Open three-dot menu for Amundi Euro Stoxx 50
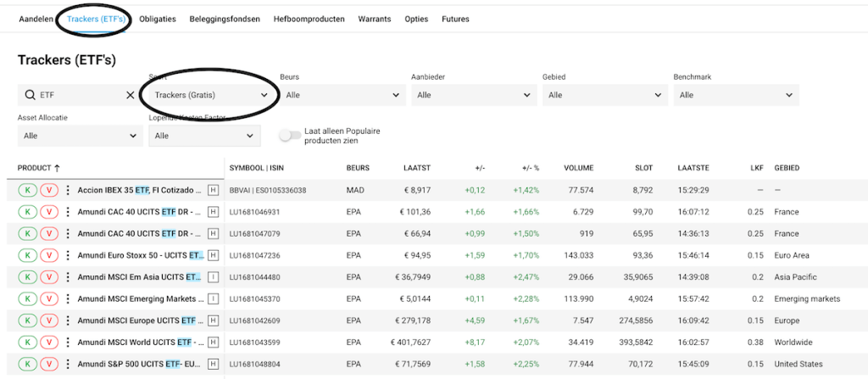 pyautogui.click(x=68, y=255)
